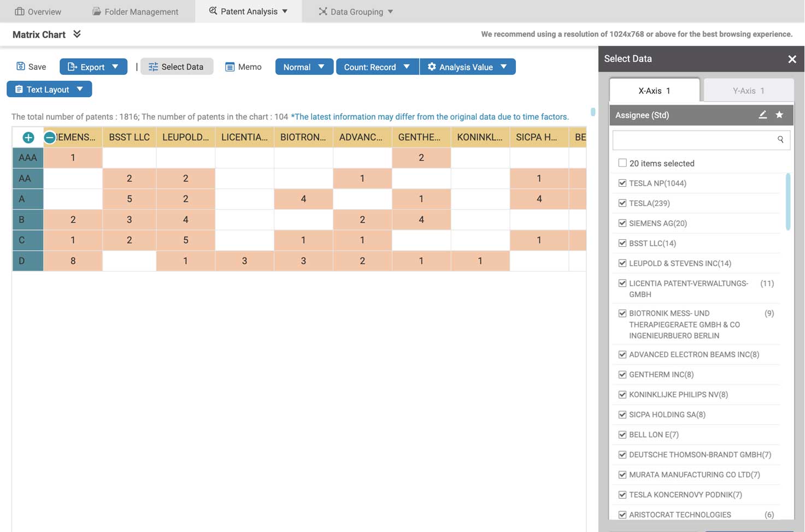
Task: Click the Save button label
Action: (x=37, y=67)
